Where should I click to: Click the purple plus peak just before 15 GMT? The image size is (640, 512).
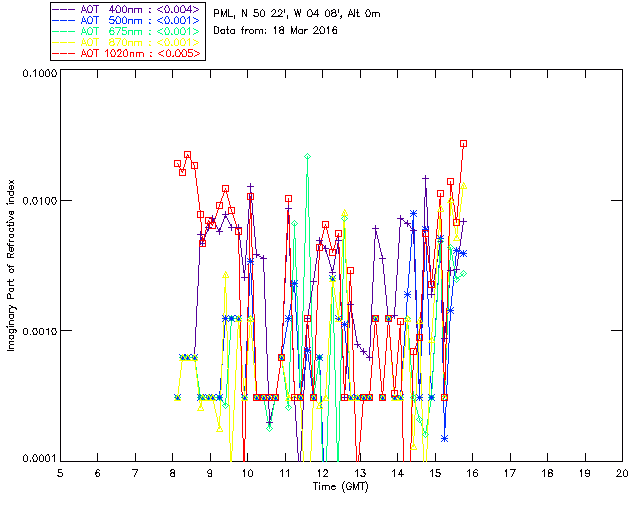[425, 178]
